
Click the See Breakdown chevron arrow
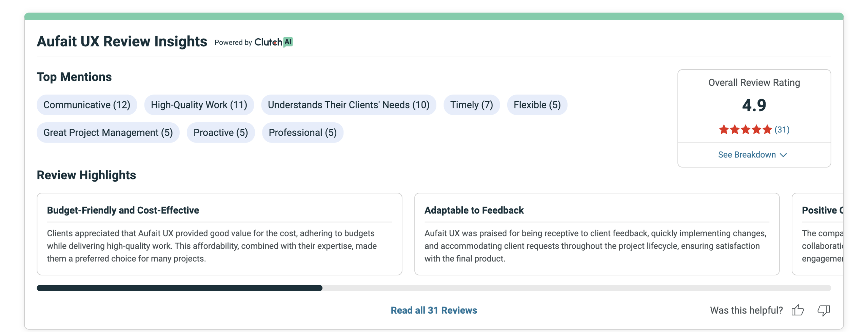point(783,155)
